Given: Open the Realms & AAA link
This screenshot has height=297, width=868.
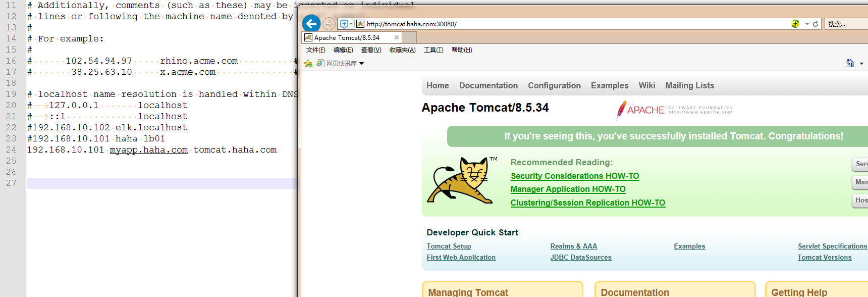Looking at the screenshot, I should [x=573, y=246].
